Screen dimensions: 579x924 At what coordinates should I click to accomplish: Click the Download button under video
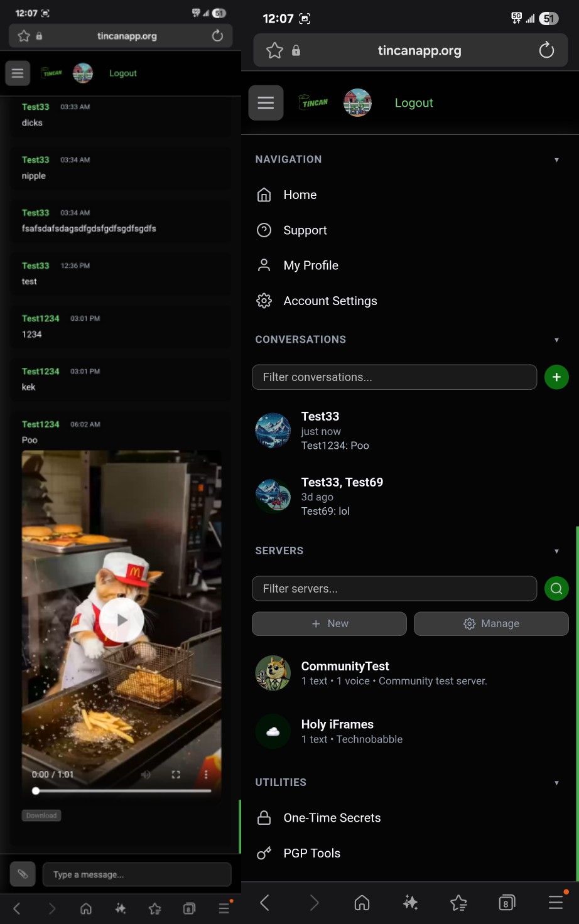tap(41, 815)
